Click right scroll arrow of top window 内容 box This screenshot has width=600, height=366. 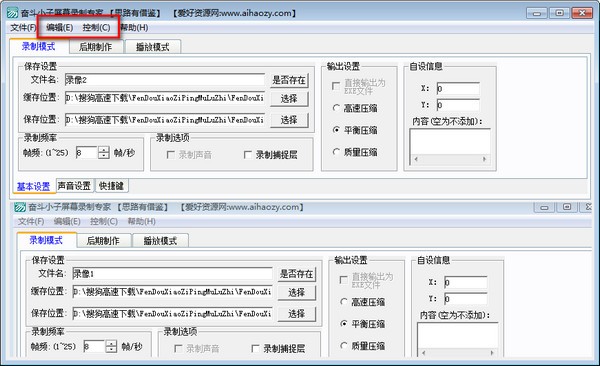pos(484,159)
